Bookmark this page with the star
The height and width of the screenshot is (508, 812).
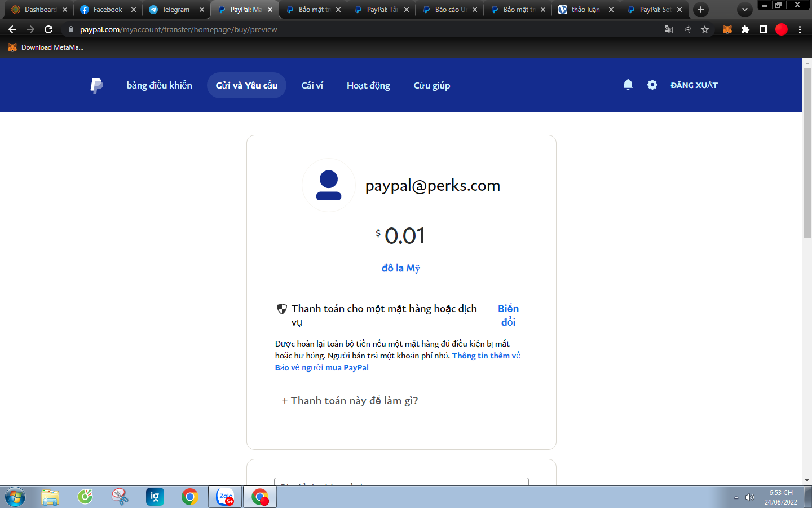705,29
